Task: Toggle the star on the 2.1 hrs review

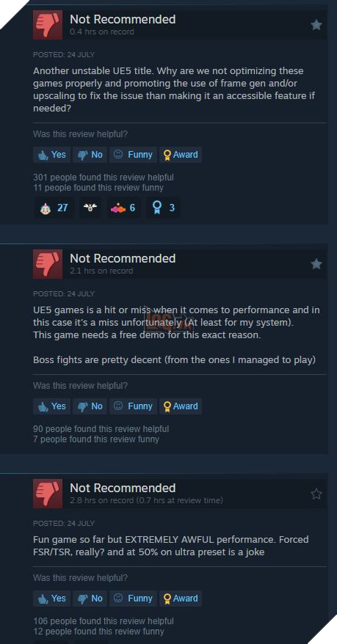Action: coord(316,263)
